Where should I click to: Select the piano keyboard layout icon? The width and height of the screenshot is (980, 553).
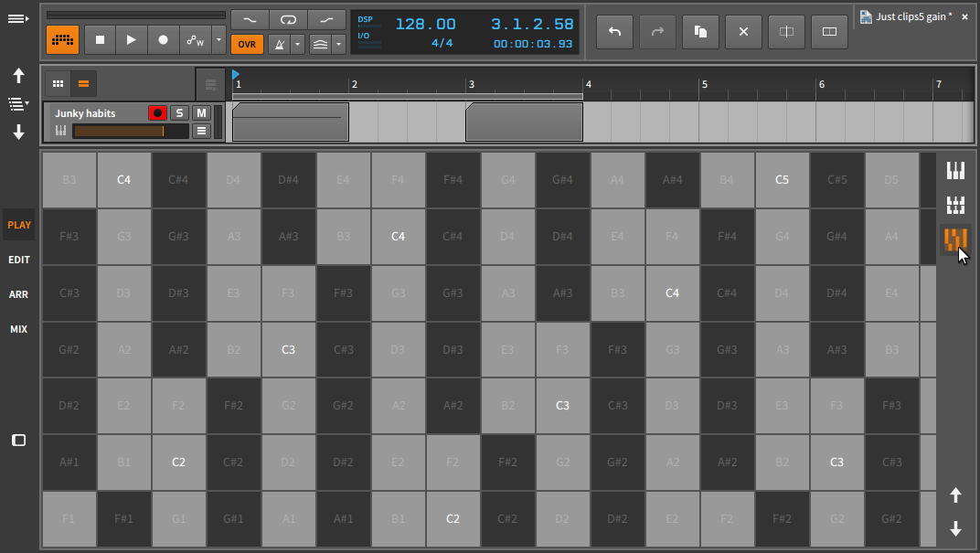(x=955, y=170)
